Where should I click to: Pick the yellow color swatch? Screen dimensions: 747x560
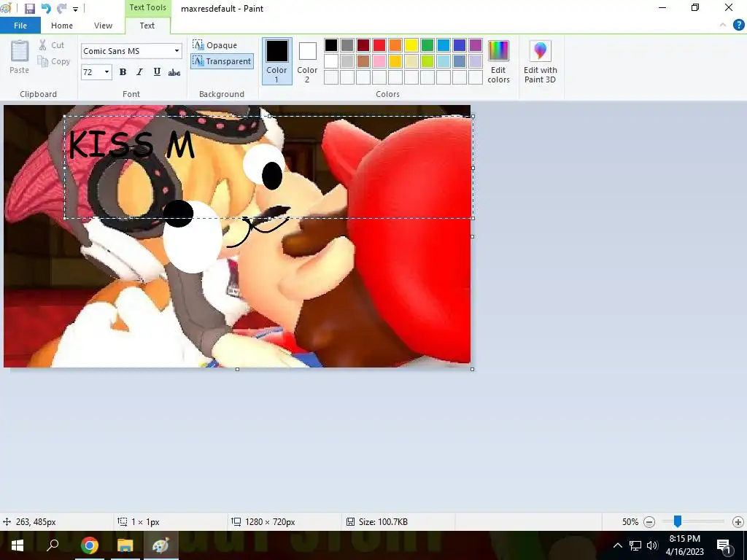click(411, 45)
